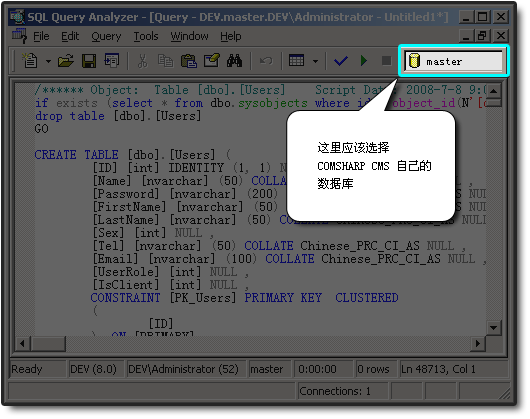Expand the Execute Mode dropdown arrow
Image resolution: width=530 pixels, height=419 pixels.
point(315,61)
